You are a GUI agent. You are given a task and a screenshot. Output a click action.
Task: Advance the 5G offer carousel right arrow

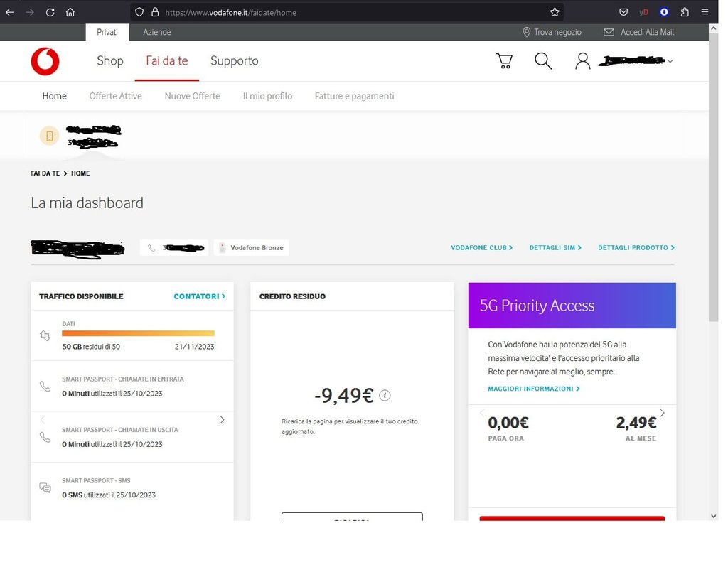tap(663, 413)
